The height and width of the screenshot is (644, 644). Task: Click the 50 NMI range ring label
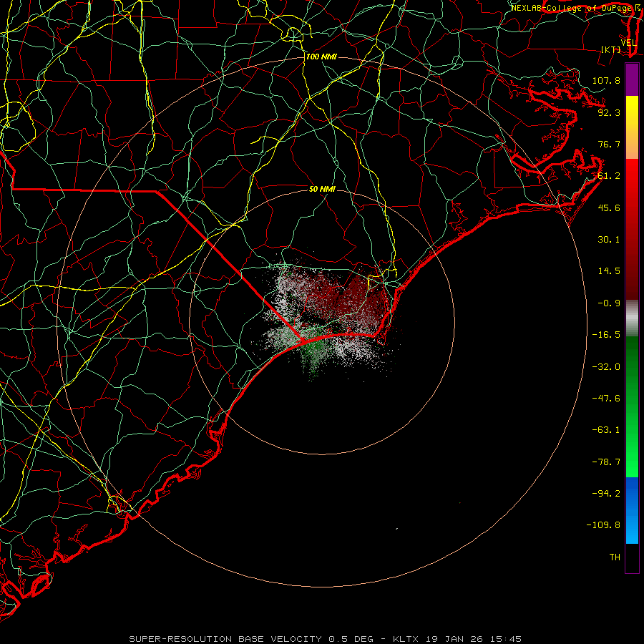[x=323, y=189]
